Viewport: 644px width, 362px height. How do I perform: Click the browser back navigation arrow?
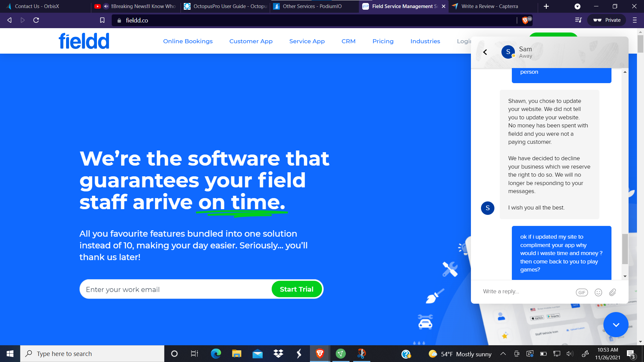pyautogui.click(x=9, y=20)
